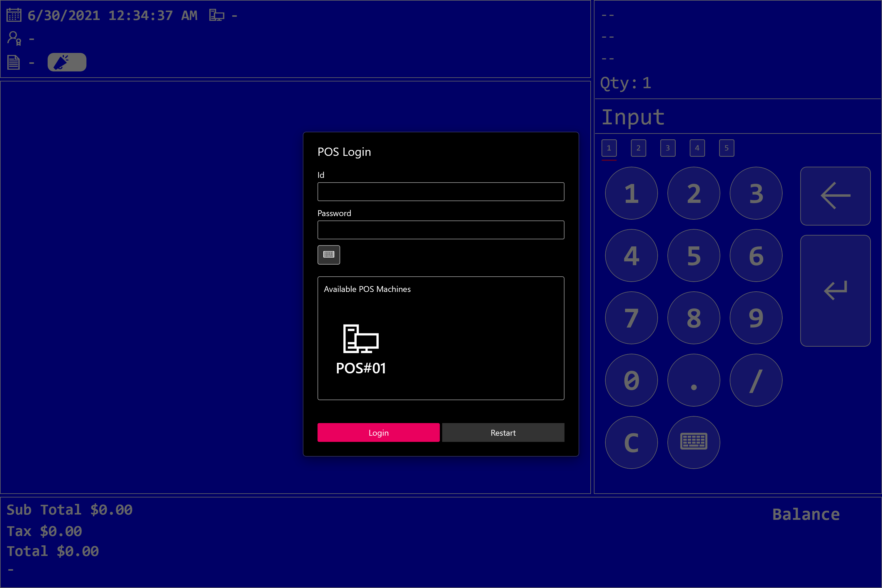Click the decimal point keypad button

coord(694,380)
